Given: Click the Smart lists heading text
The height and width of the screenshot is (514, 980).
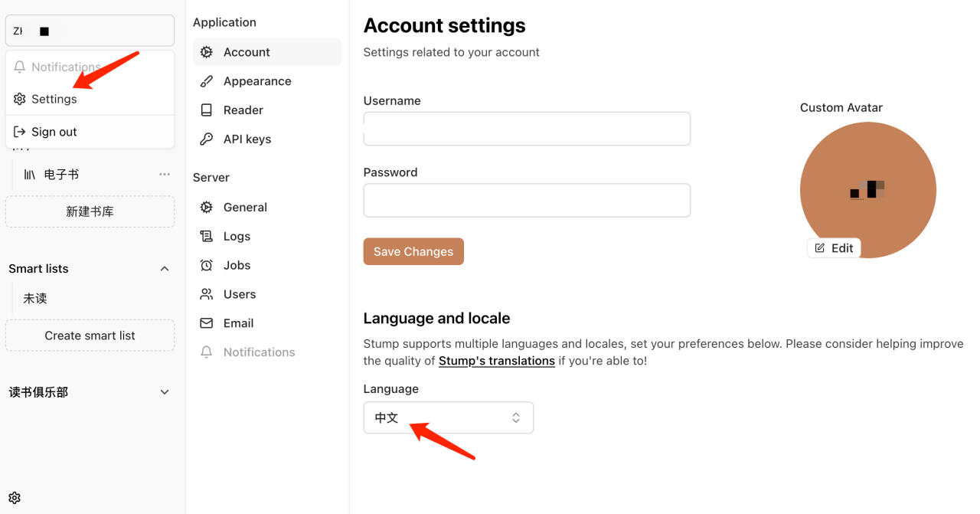Looking at the screenshot, I should click(38, 269).
